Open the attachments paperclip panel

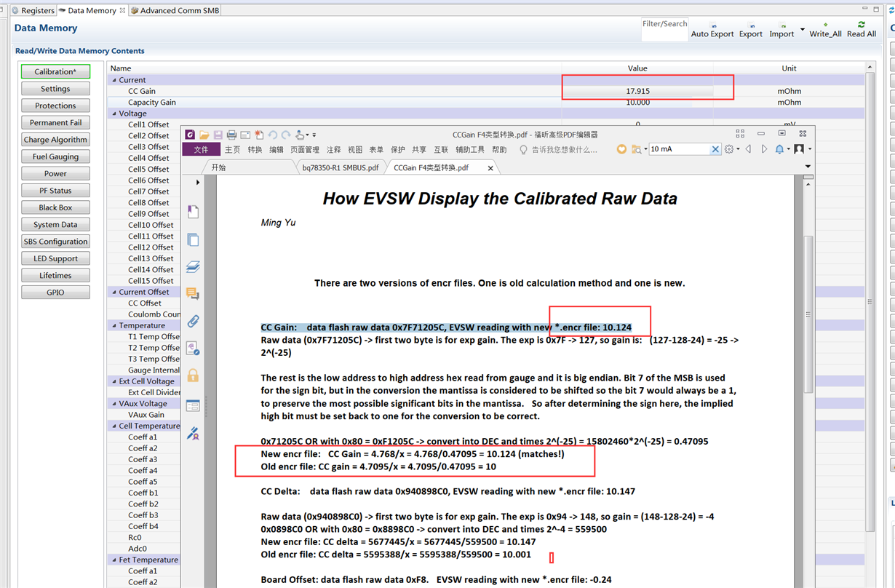[x=193, y=321]
